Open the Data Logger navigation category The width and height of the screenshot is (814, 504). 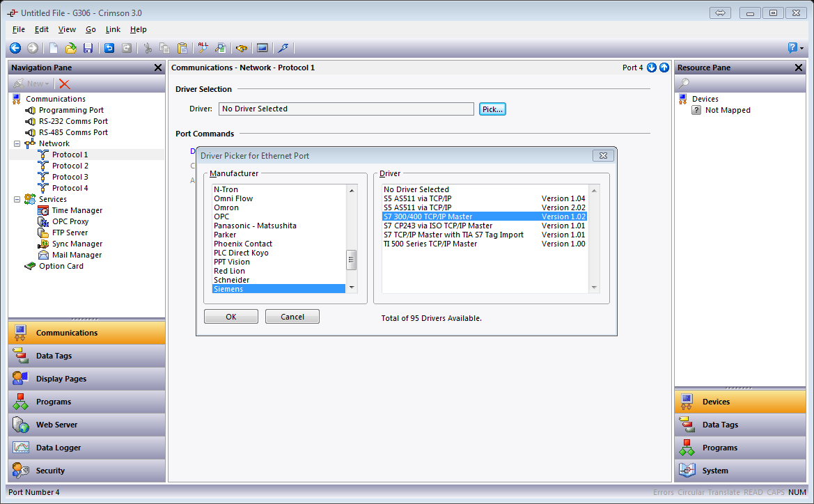87,448
